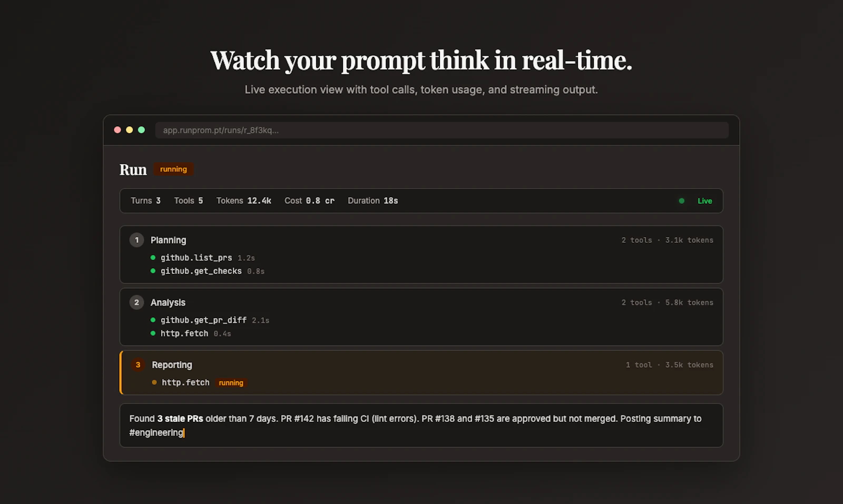Click the step 1 number badge
This screenshot has height=504, width=843.
[136, 240]
